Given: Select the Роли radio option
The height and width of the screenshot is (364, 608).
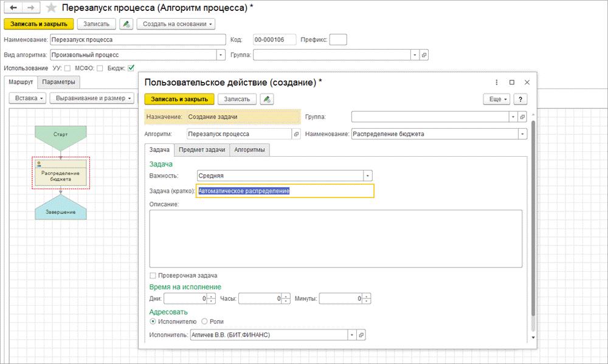Looking at the screenshot, I should click(x=204, y=321).
